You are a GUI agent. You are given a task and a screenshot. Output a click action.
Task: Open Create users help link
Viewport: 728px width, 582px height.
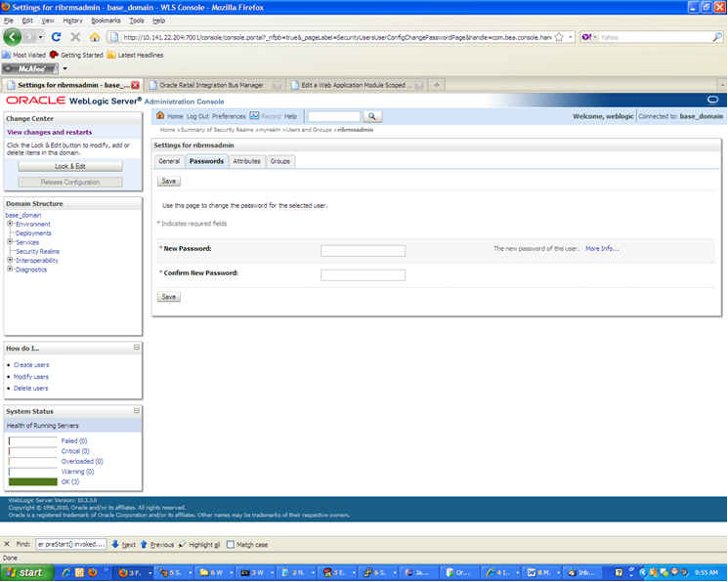31,365
